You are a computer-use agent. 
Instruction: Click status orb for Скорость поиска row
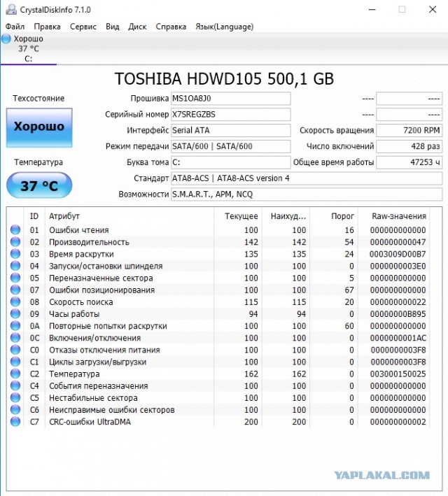pyautogui.click(x=15, y=302)
